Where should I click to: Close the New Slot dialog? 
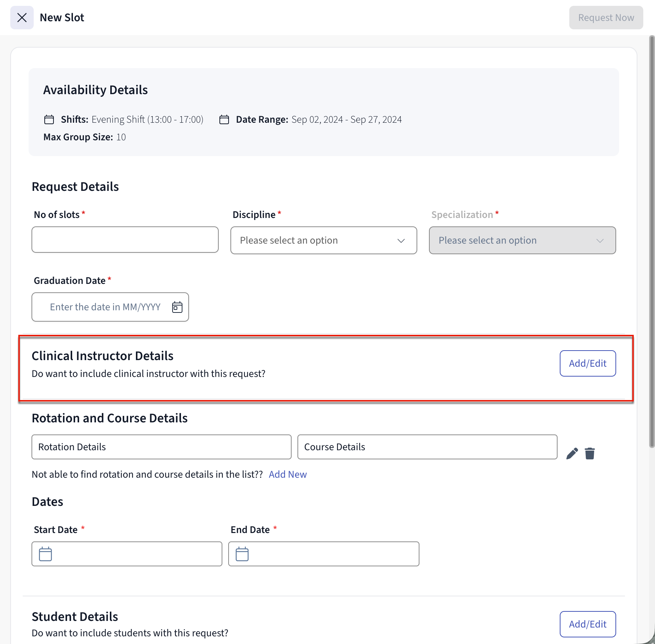click(22, 18)
